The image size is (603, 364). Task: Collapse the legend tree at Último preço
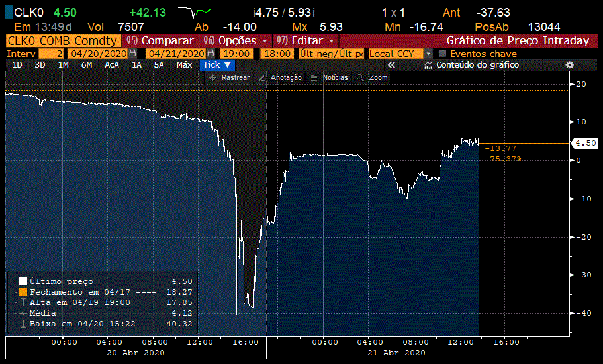[15, 281]
